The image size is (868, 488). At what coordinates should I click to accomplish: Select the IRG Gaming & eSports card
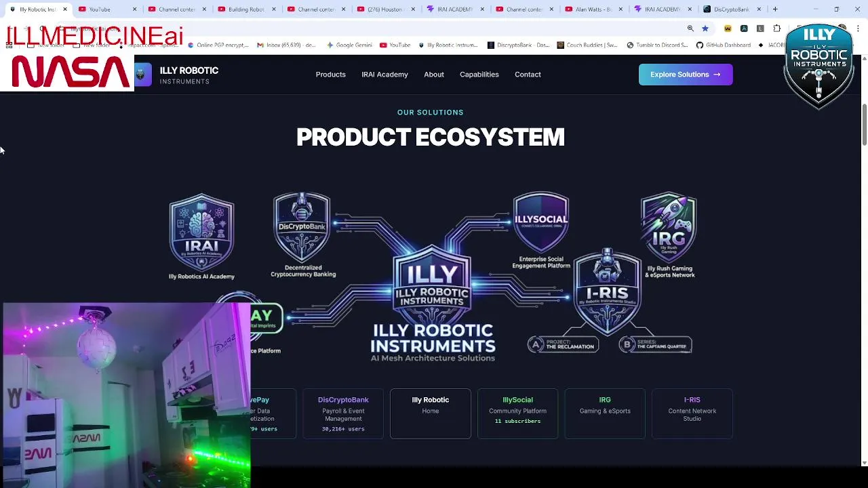tap(605, 413)
